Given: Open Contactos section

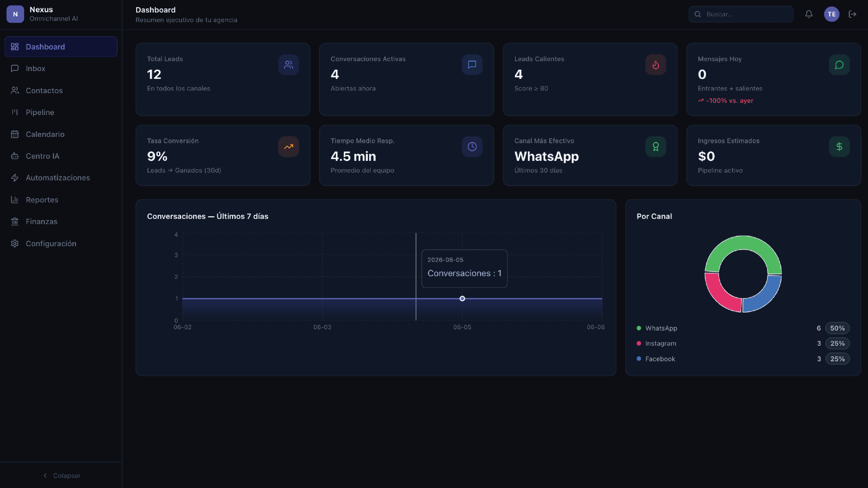Looking at the screenshot, I should click(61, 90).
